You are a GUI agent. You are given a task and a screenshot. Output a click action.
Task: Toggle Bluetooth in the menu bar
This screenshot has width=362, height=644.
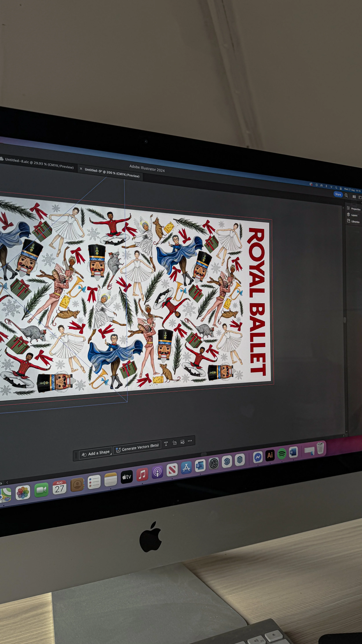(x=326, y=186)
